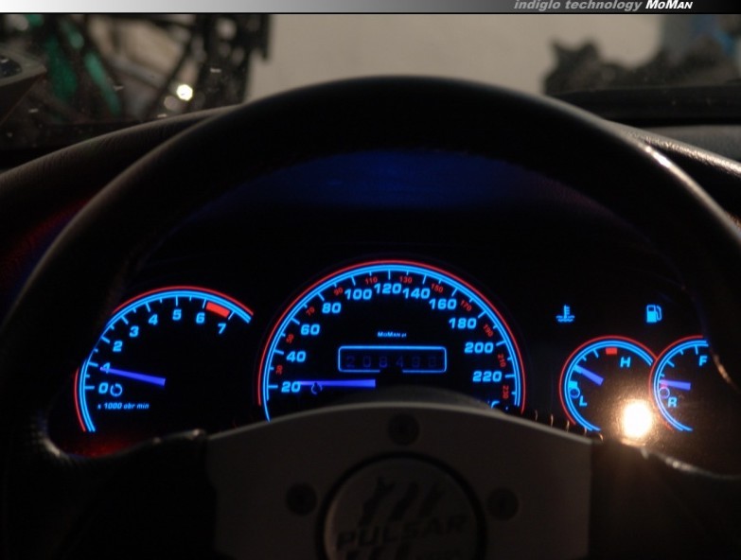Image resolution: width=741 pixels, height=560 pixels.
Task: Click the "MoMan.pl" label on the speedometer
Action: (392, 334)
